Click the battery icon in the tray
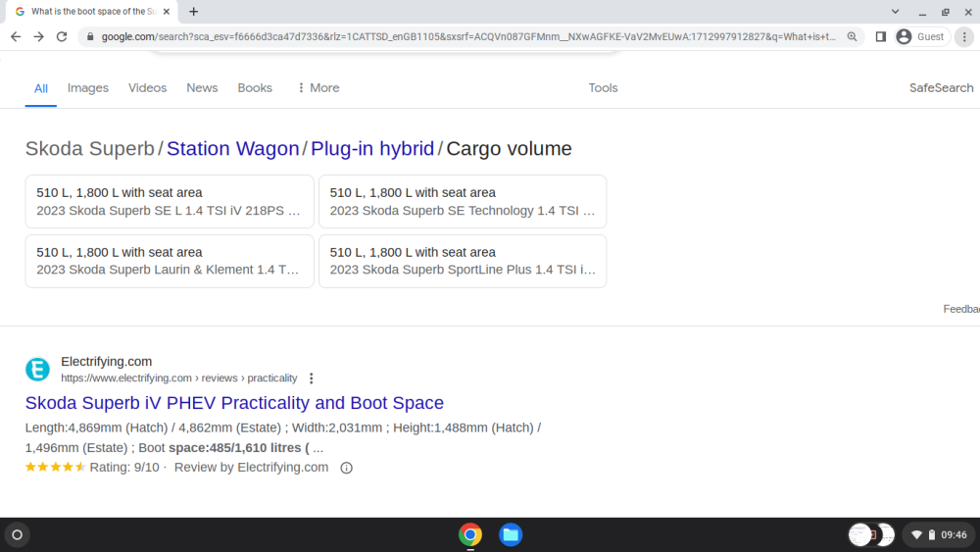 (x=932, y=535)
